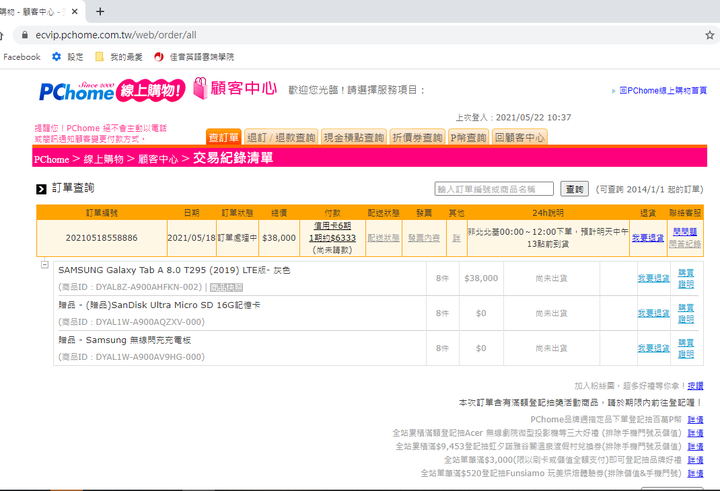Close the current browser tab

pyautogui.click(x=75, y=11)
